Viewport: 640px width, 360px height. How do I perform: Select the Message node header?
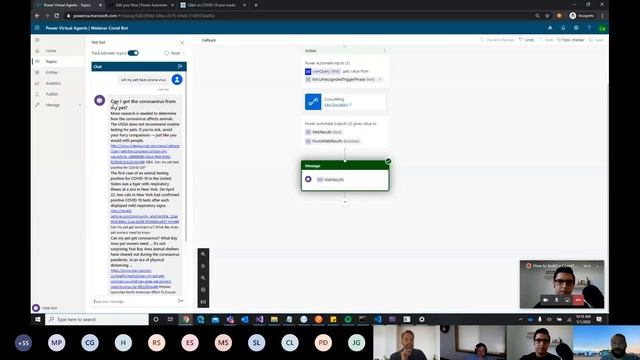point(345,166)
